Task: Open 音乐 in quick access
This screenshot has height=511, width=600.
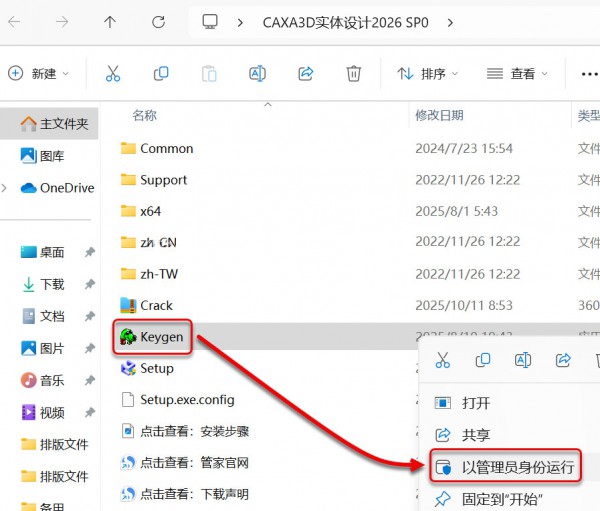Action: tap(42, 380)
